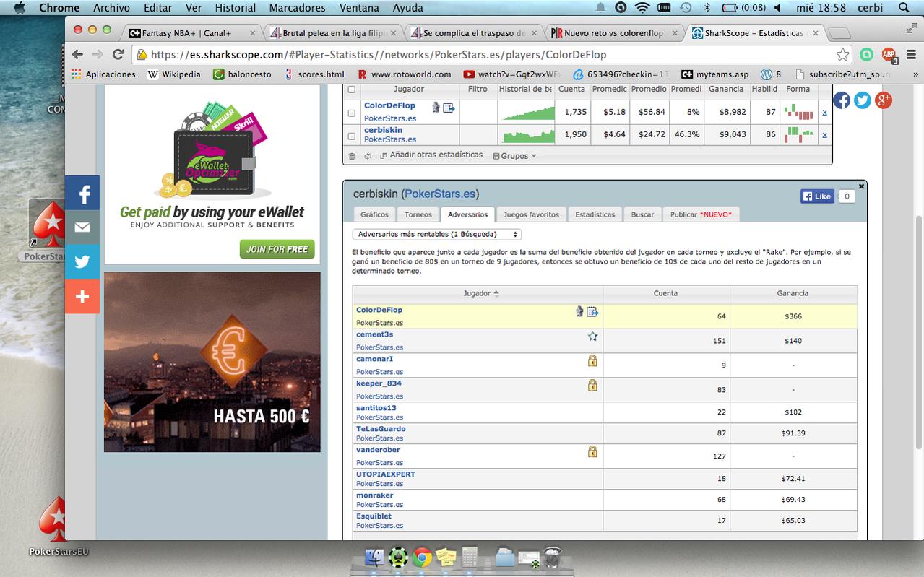Screen dimensions: 924x577
Task: Select the Adversarios tab
Action: tap(467, 214)
